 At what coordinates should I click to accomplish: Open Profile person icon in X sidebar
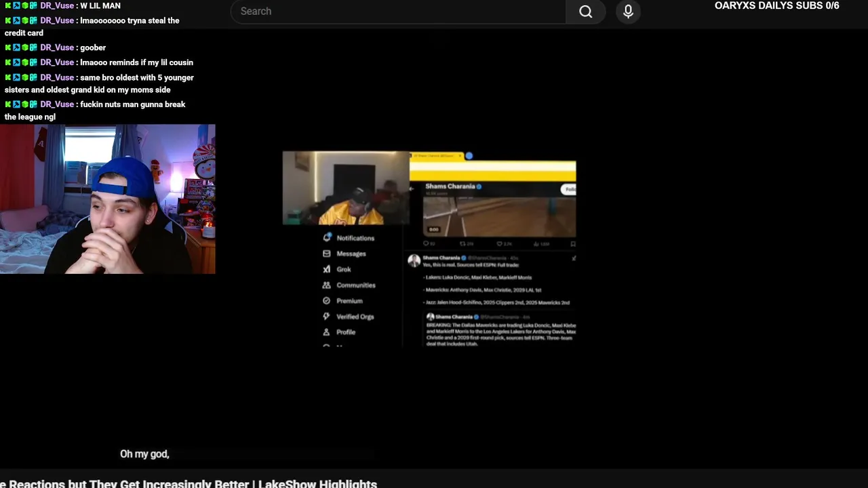coord(327,332)
